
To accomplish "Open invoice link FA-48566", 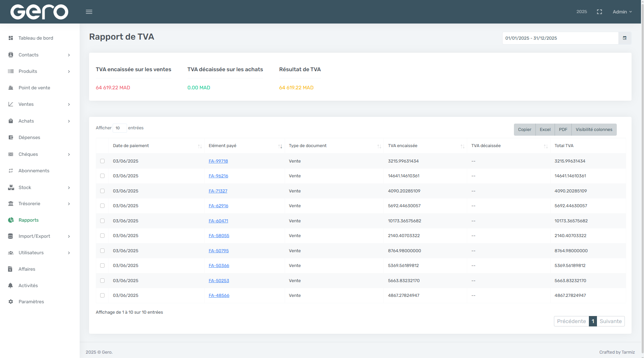I will click(219, 296).
